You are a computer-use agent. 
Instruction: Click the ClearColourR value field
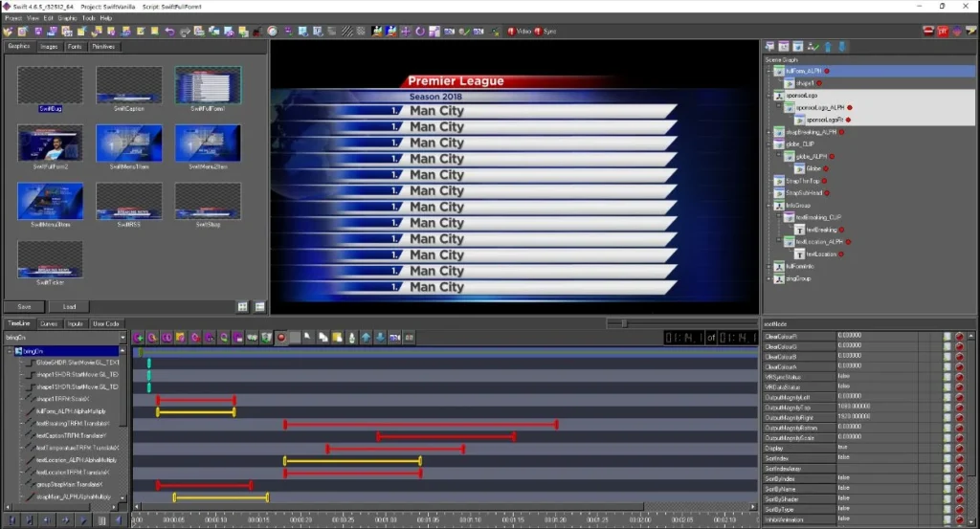[x=877, y=336]
